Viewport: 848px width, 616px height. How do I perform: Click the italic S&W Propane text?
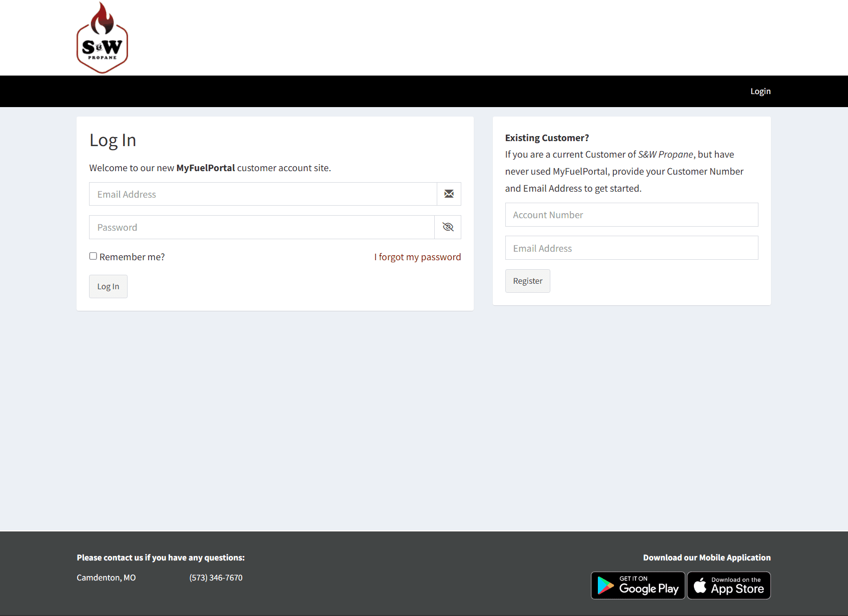[665, 154]
